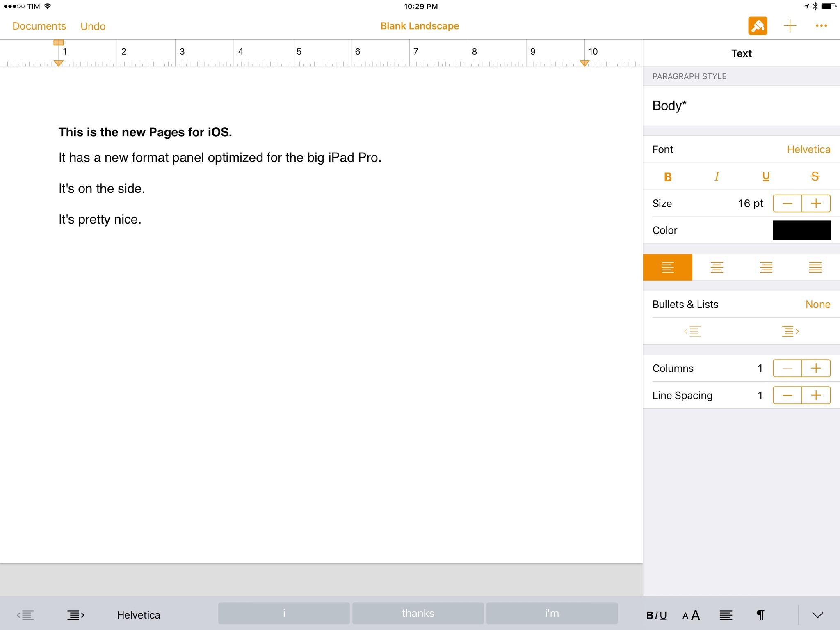Decrease font size with minus button
Viewport: 840px width, 630px height.
coord(787,204)
